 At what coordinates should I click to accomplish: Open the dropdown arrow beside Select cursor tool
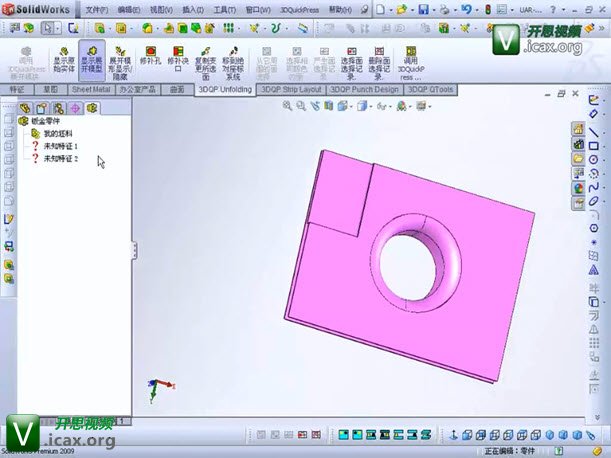[x=58, y=28]
